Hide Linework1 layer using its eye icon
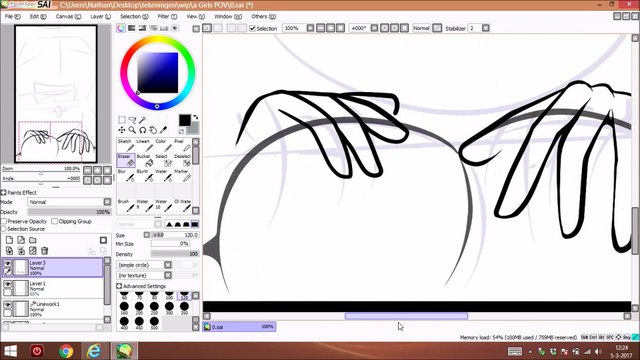Image resolution: width=640 pixels, height=360 pixels. click(x=7, y=305)
